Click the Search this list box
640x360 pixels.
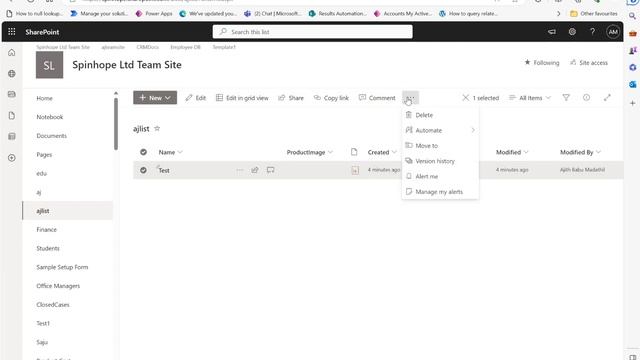pos(313,32)
